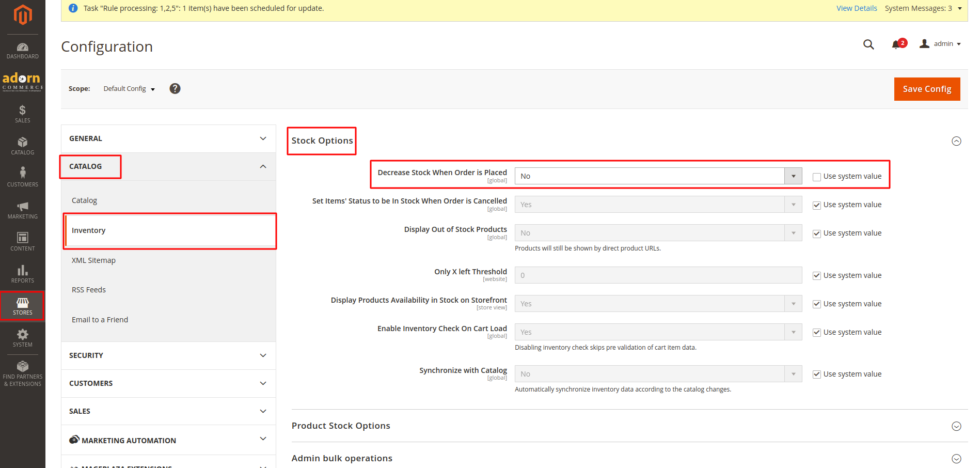Open the Stores sidebar menu
This screenshot has width=980, height=468.
[23, 306]
